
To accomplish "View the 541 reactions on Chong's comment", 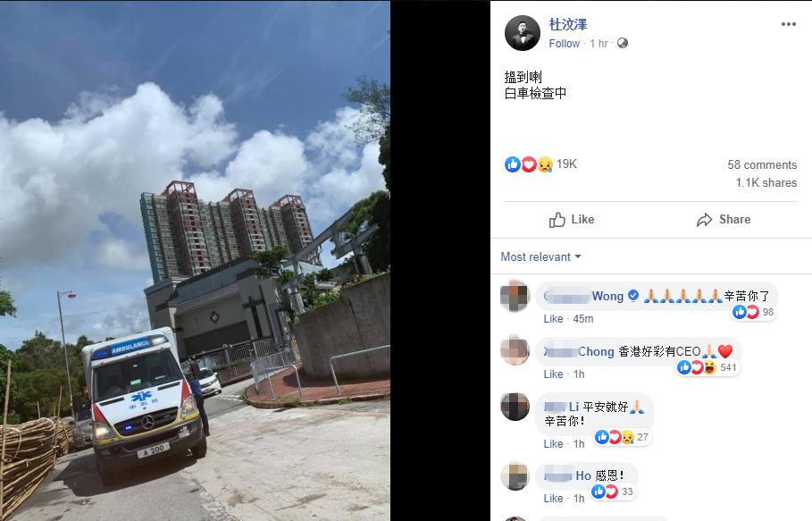I will [707, 367].
